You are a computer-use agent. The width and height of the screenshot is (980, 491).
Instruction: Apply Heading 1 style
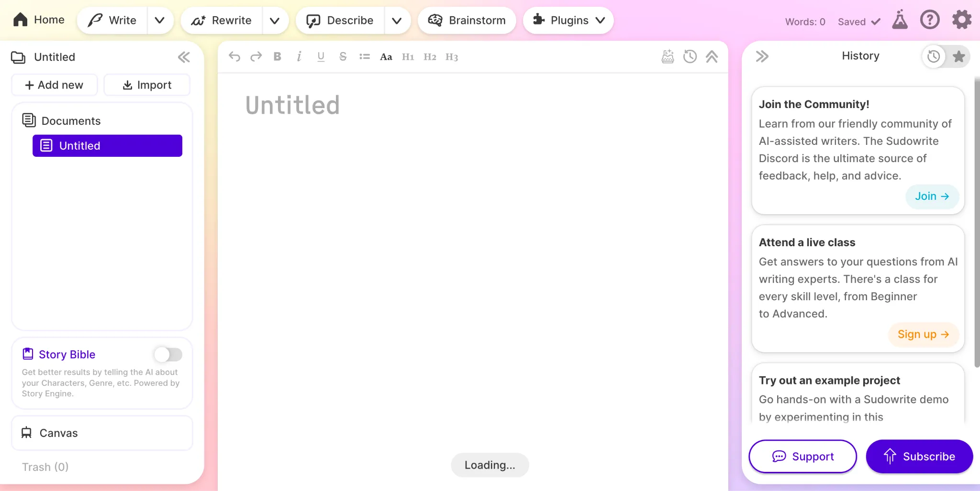click(408, 56)
